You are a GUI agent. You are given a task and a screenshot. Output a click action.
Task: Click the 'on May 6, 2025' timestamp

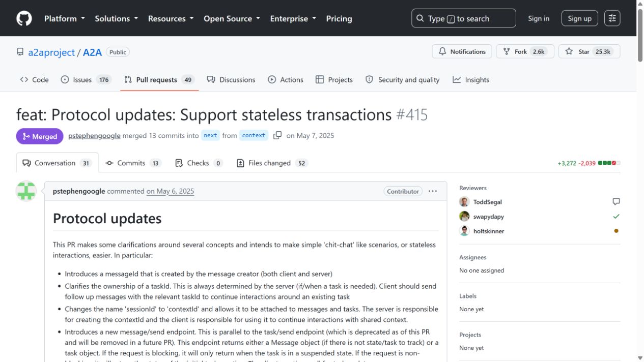[170, 191]
